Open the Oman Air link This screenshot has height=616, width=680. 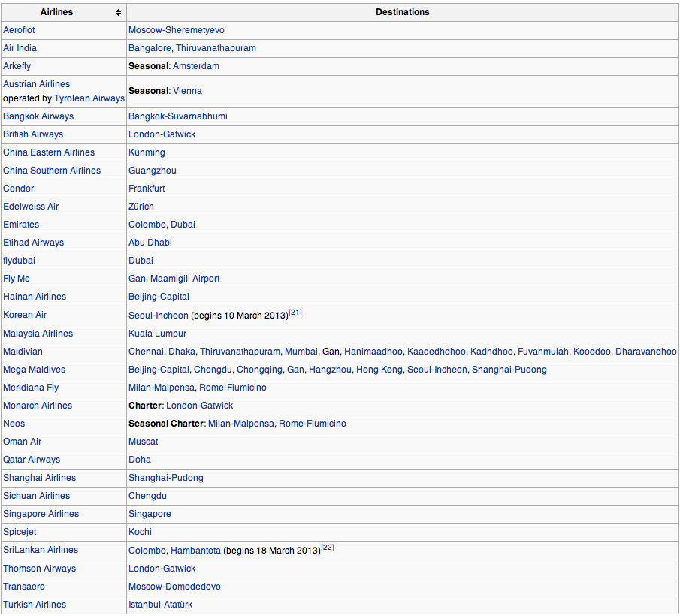pos(22,442)
